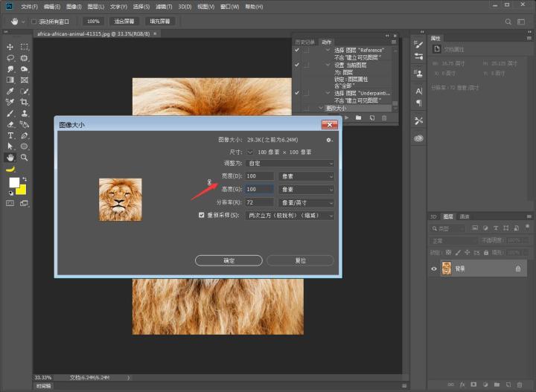
Task: Select the Eraser tool
Action: pos(10,125)
